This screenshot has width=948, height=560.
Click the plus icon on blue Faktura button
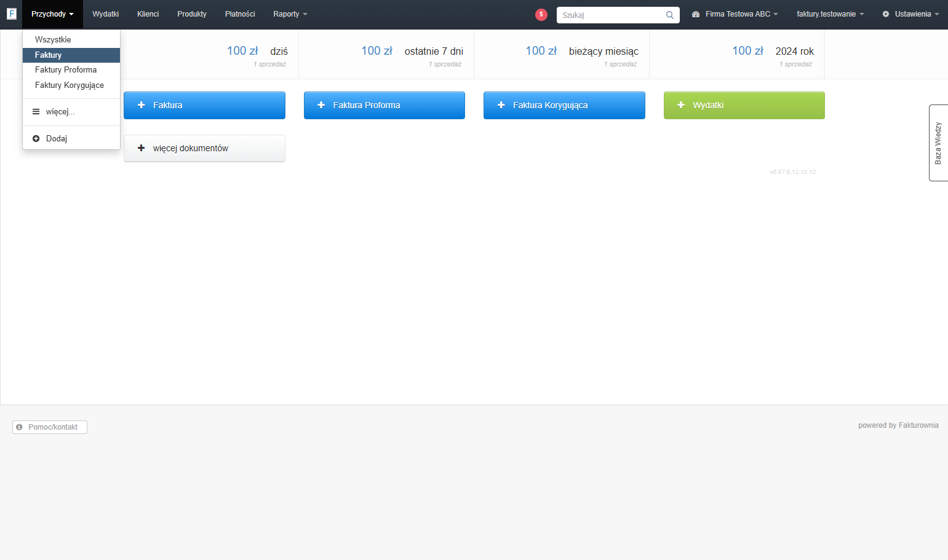(x=141, y=105)
